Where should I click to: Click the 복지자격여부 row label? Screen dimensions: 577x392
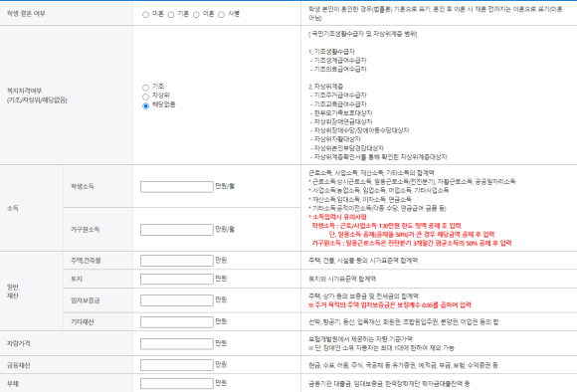[37, 96]
